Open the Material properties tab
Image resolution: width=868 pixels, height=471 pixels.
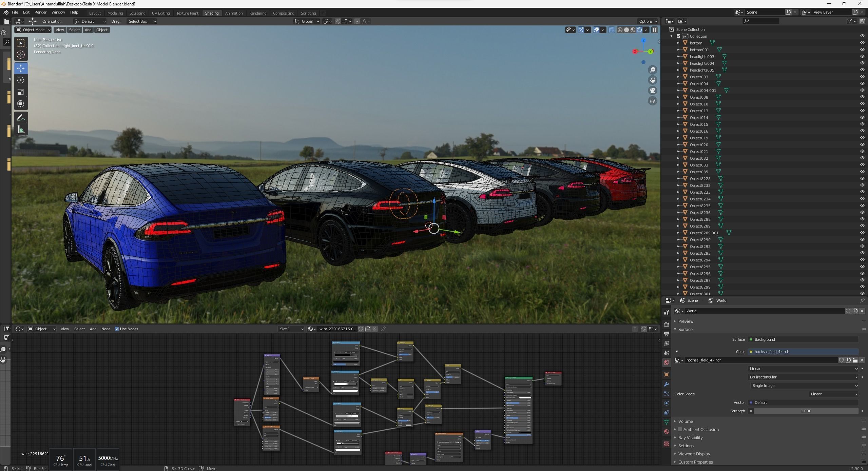click(x=666, y=432)
